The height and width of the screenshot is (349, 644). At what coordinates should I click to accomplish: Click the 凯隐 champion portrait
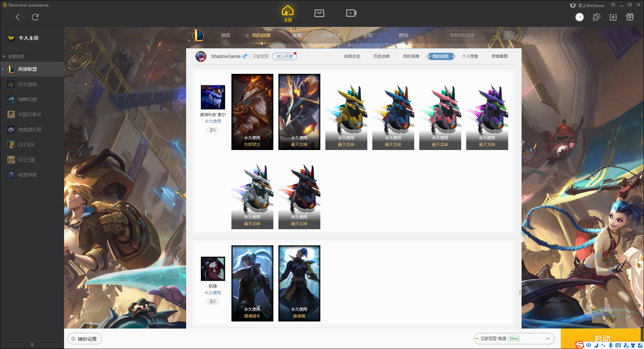(x=213, y=269)
